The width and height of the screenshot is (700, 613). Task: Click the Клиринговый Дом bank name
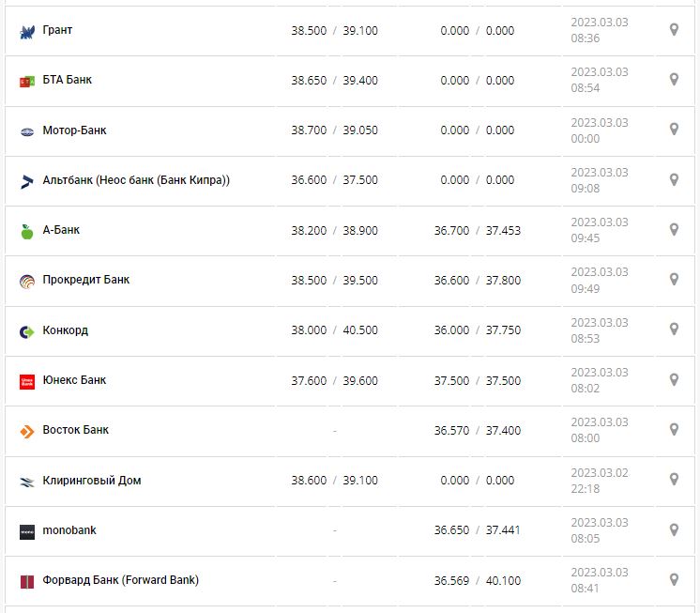point(92,480)
